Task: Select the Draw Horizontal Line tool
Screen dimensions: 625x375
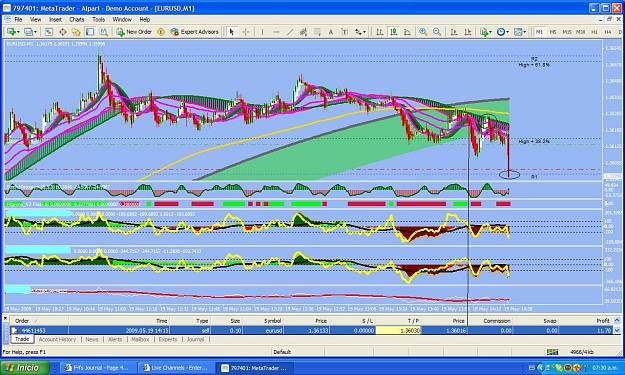Action: 276,32
